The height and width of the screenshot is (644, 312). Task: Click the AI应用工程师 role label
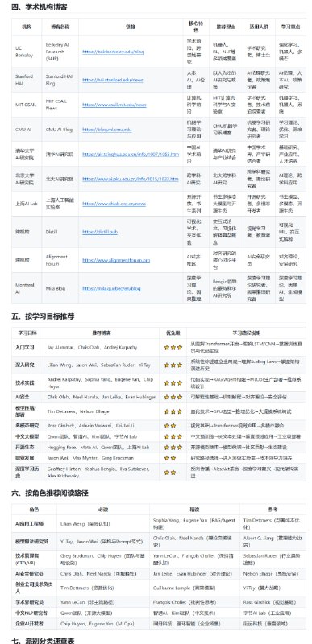click(x=29, y=524)
